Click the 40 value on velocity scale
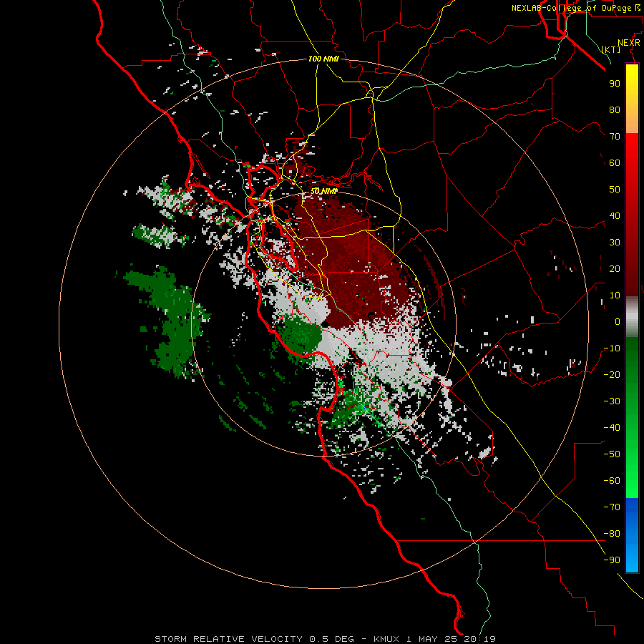This screenshot has height=644, width=644. [615, 216]
